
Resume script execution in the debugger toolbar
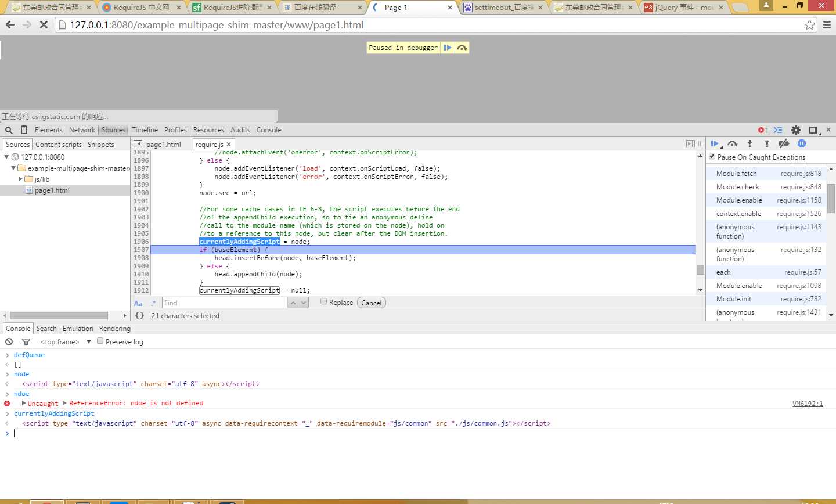tap(715, 143)
